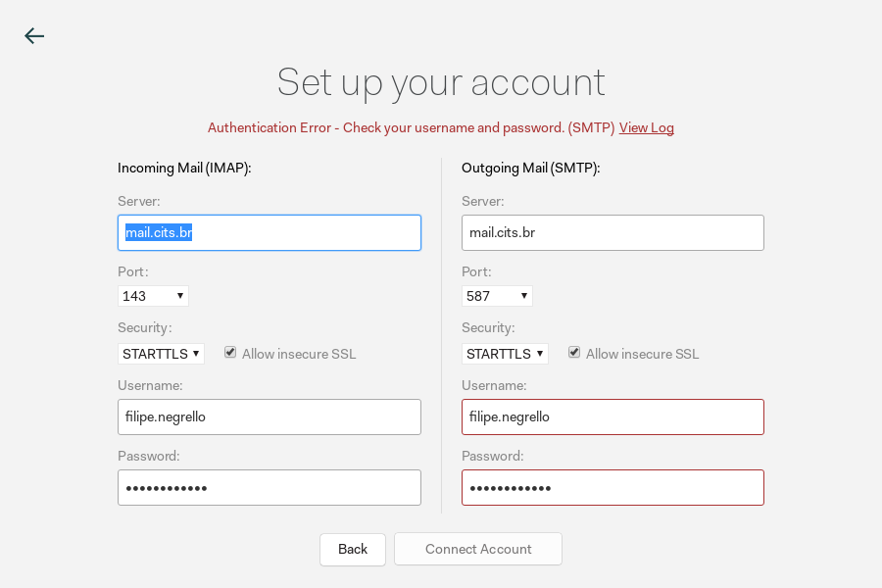
Task: Click the IMAP username field
Action: pos(269,416)
